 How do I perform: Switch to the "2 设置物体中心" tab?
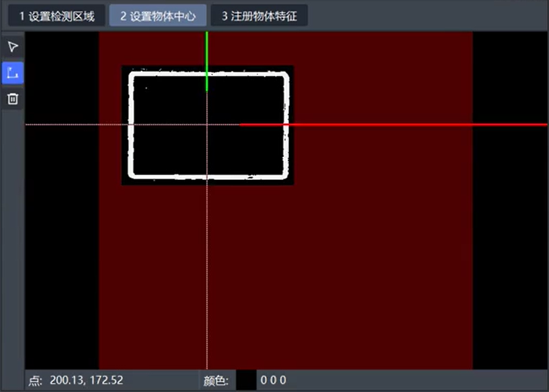[x=158, y=16]
